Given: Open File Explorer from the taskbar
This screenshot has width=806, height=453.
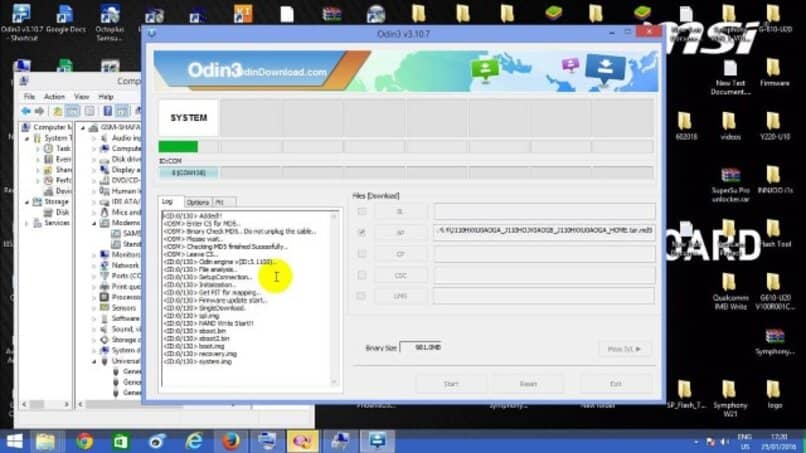Looking at the screenshot, I should click(x=46, y=441).
